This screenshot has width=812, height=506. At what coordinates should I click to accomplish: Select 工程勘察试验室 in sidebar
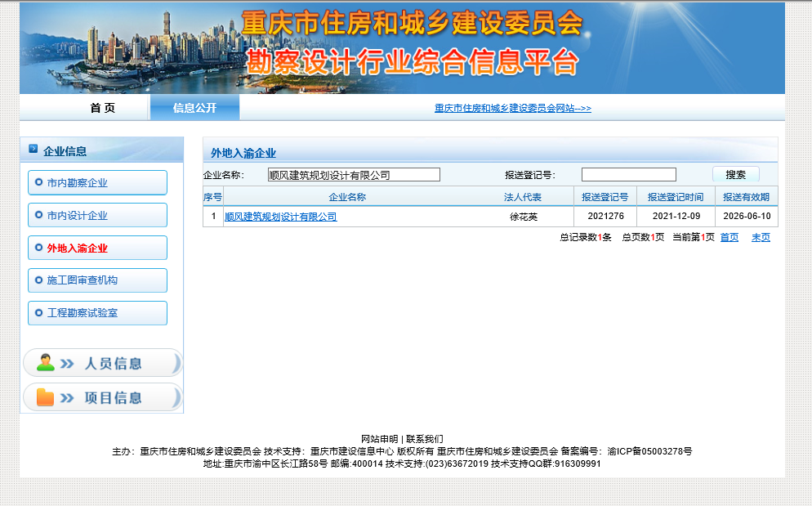click(x=97, y=313)
